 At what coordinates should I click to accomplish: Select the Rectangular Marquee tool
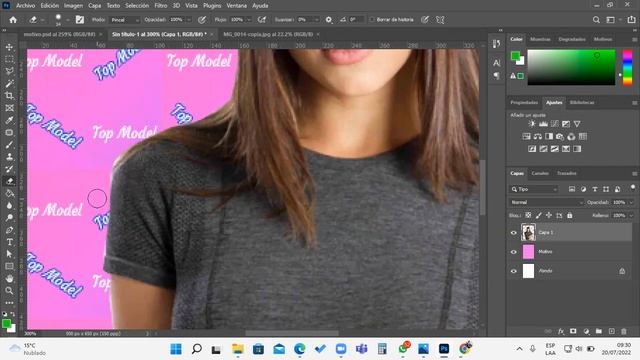click(x=9, y=59)
